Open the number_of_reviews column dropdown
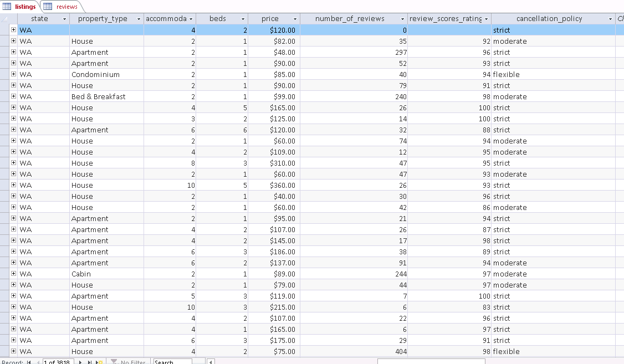 pos(403,18)
